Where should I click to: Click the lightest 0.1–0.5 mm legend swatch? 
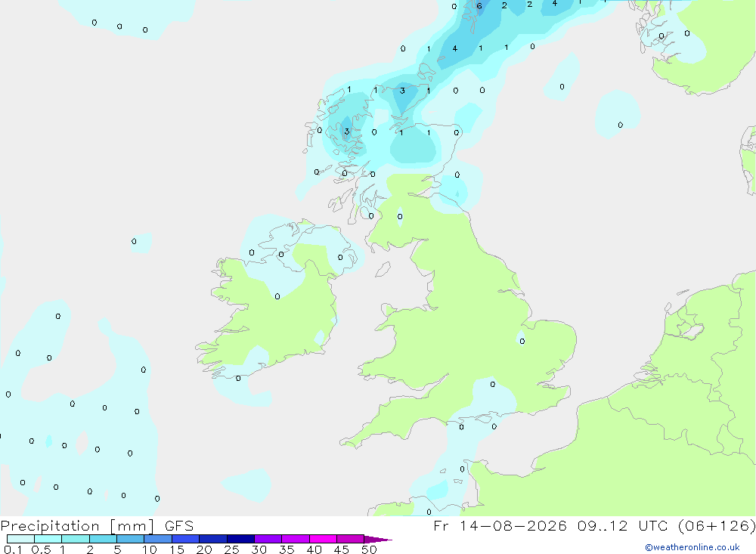tap(20, 539)
